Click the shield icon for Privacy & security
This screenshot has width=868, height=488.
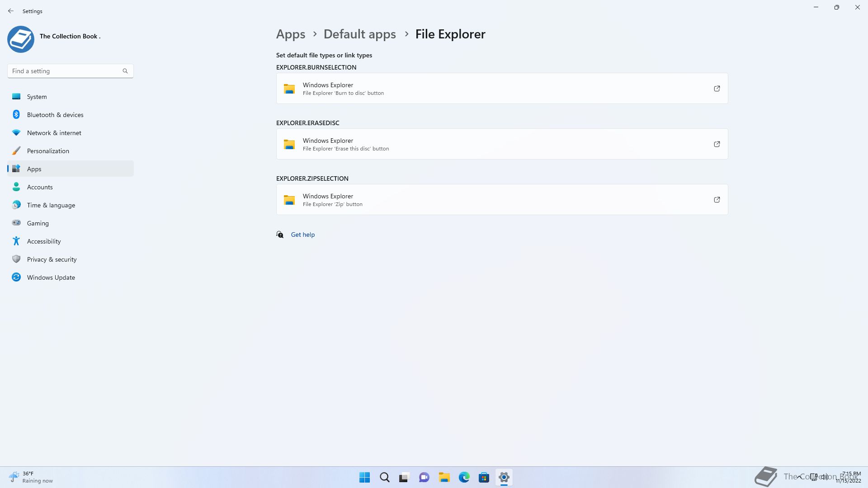click(x=16, y=259)
